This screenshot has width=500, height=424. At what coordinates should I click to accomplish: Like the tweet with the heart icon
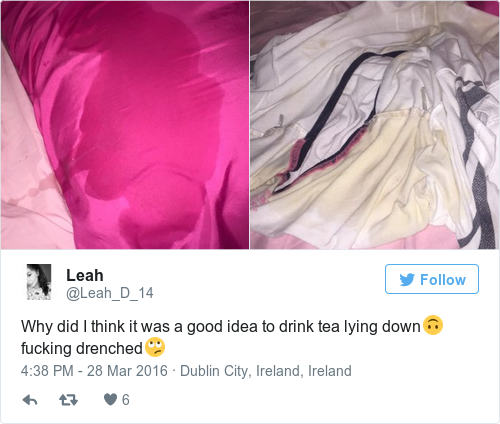[110, 399]
